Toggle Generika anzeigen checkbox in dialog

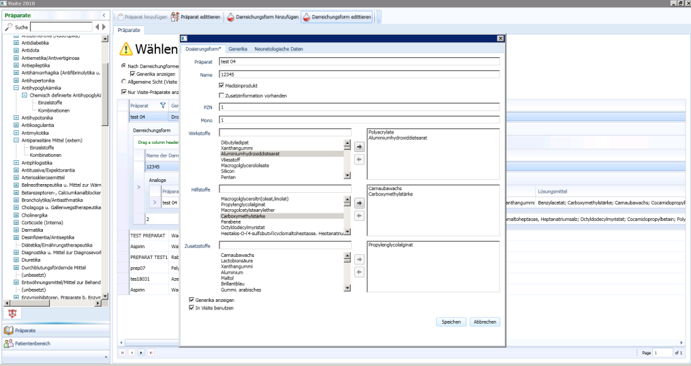(191, 299)
